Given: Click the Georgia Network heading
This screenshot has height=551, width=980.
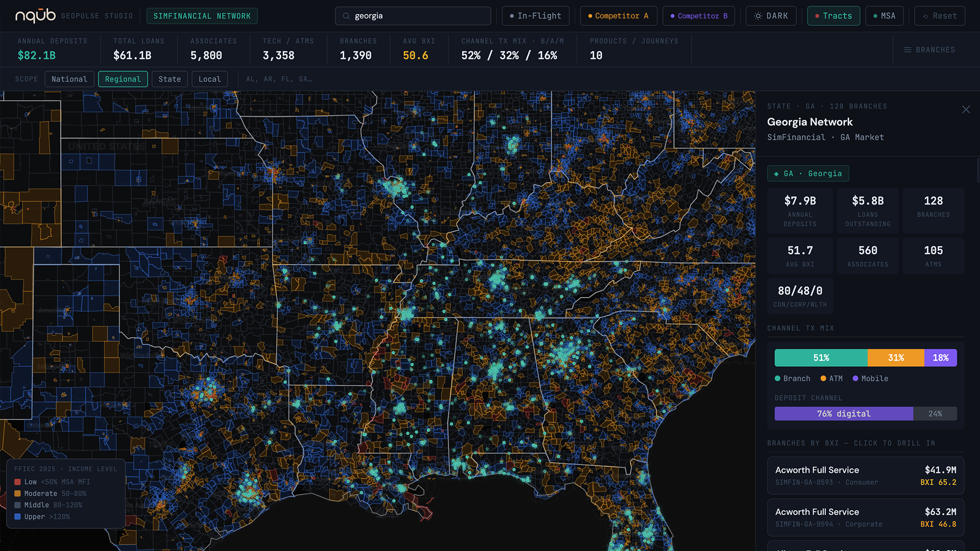Looking at the screenshot, I should pyautogui.click(x=810, y=122).
